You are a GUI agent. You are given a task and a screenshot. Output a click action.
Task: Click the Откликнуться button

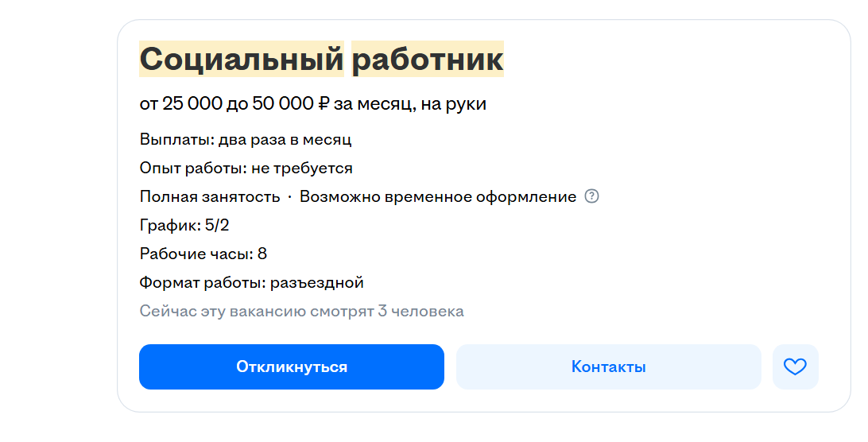point(292,366)
